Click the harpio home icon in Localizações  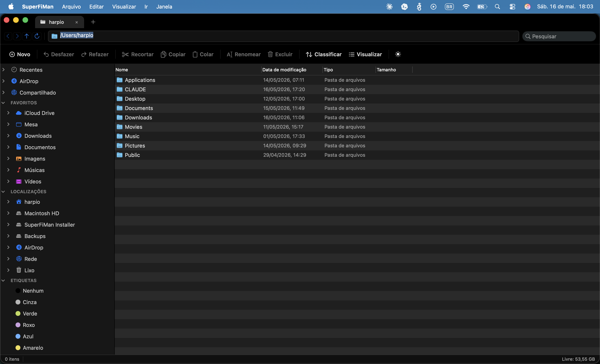19,202
